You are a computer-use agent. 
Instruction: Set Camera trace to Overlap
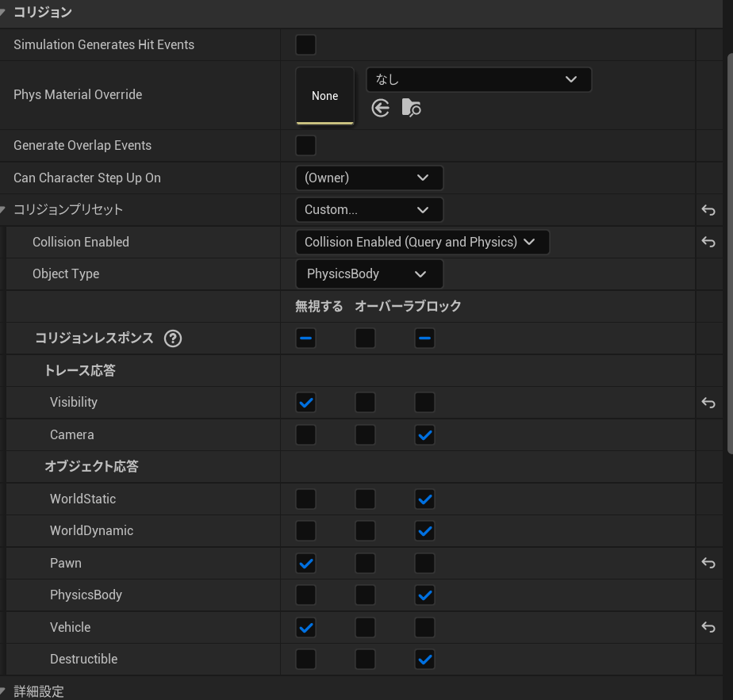tap(365, 435)
